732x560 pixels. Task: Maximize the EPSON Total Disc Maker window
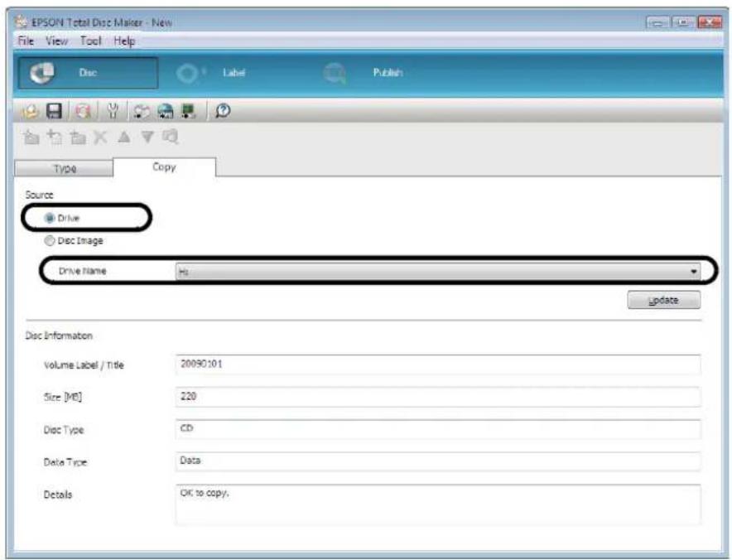click(683, 22)
